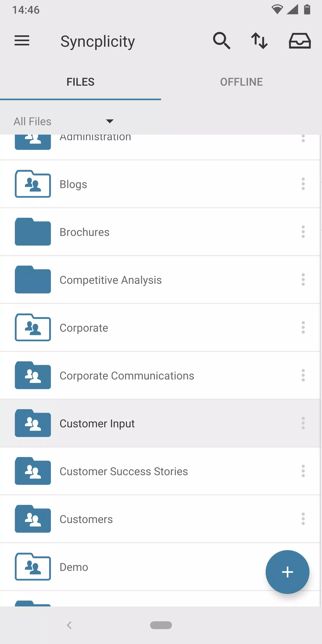Viewport: 322px width, 644px height.
Task: Open the inbox tray icon
Action: click(x=300, y=40)
